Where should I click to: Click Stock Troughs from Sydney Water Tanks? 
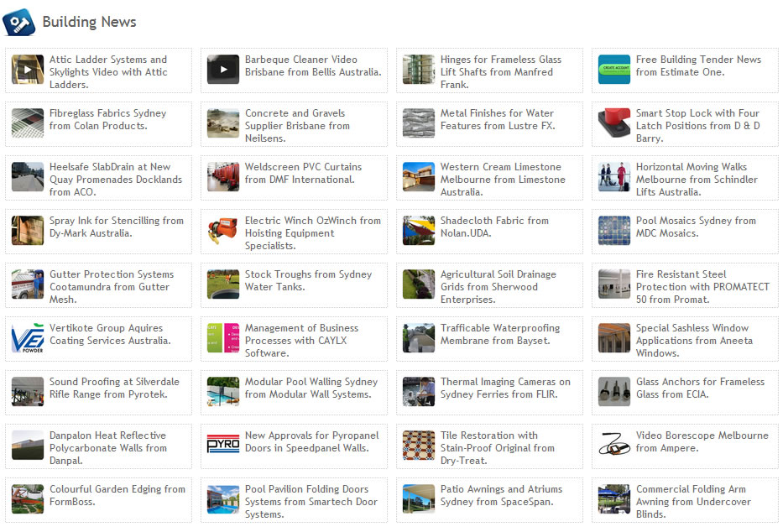pos(308,280)
